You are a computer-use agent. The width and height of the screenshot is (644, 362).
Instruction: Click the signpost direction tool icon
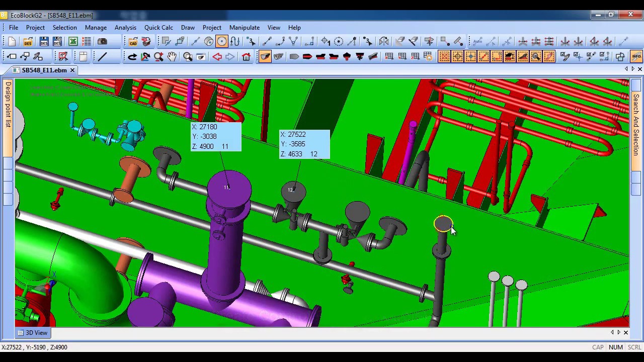pos(429,42)
